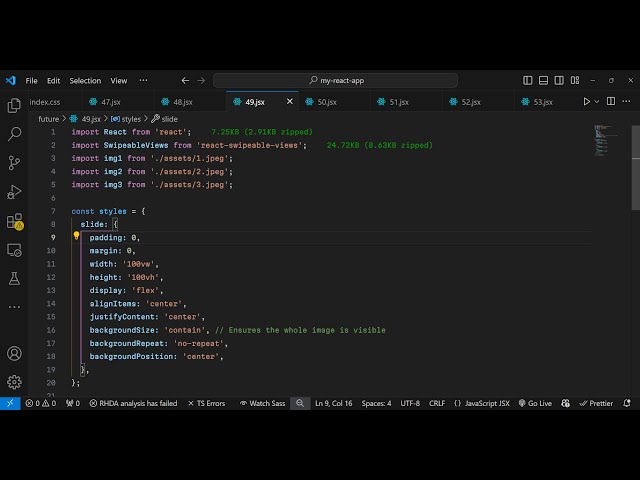The width and height of the screenshot is (640, 480).
Task: Open the Accounts icon in activity bar
Action: pyautogui.click(x=14, y=353)
